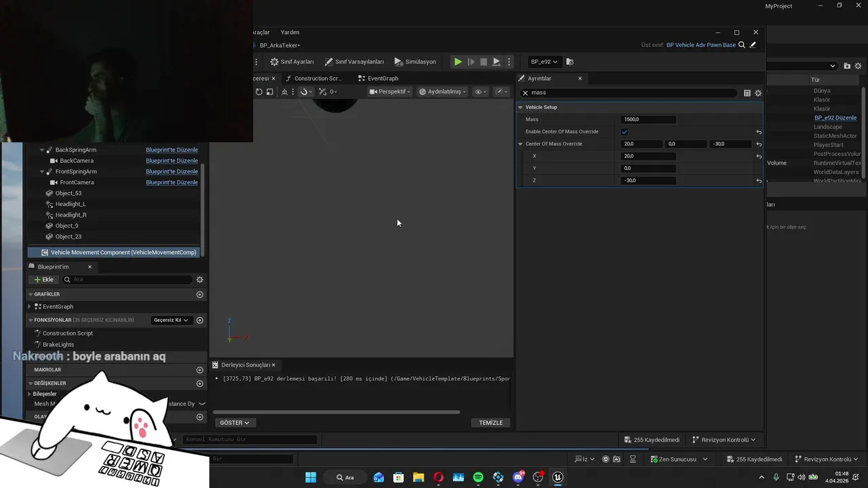This screenshot has width=868, height=488.
Task: Open Blueprint'im panel settings gear
Action: [x=199, y=279]
